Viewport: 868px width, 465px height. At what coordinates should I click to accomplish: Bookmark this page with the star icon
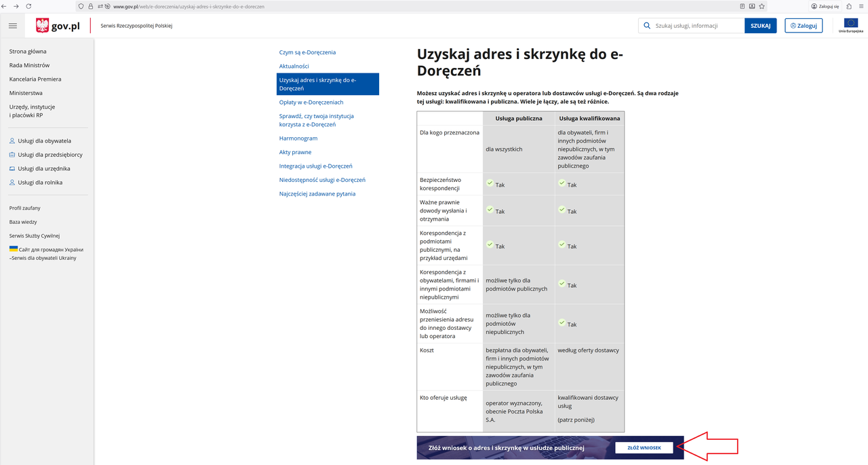tap(762, 6)
